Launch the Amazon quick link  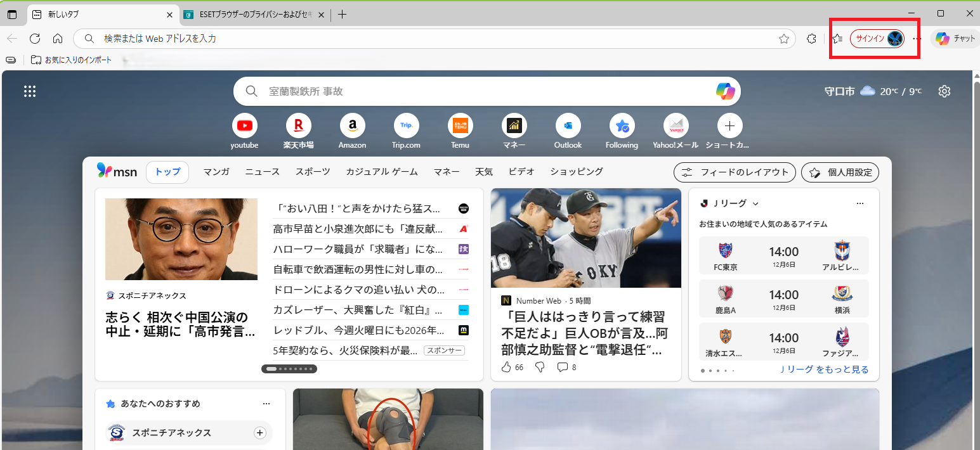352,125
